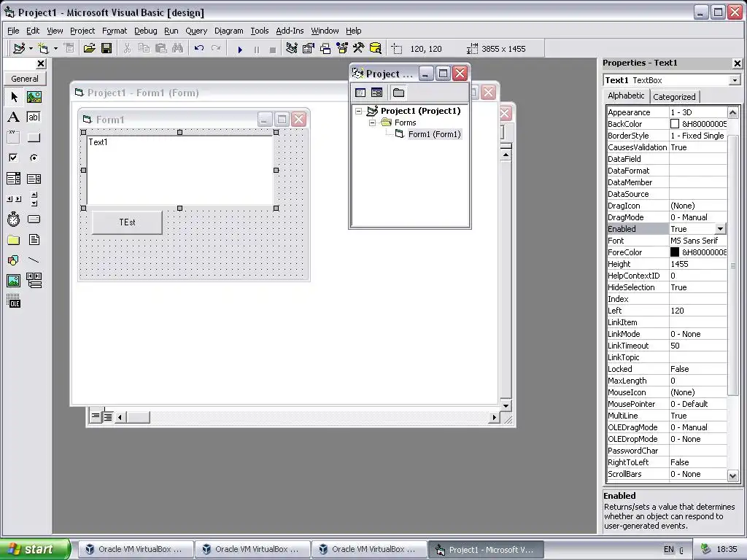Collapse the Forms folder node
Screen dimensions: 747x560
tap(373, 122)
